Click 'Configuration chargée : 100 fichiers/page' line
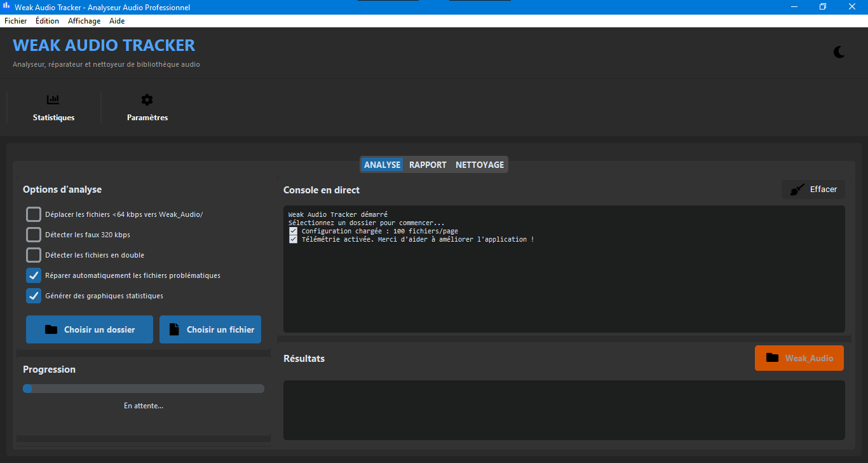The width and height of the screenshot is (868, 463). [x=374, y=231]
